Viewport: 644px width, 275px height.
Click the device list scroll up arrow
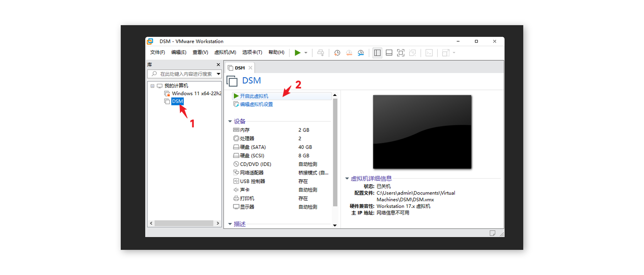coord(335,95)
